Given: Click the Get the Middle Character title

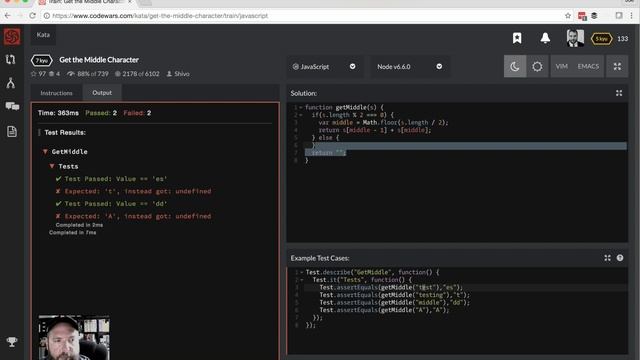Looking at the screenshot, I should (99, 60).
